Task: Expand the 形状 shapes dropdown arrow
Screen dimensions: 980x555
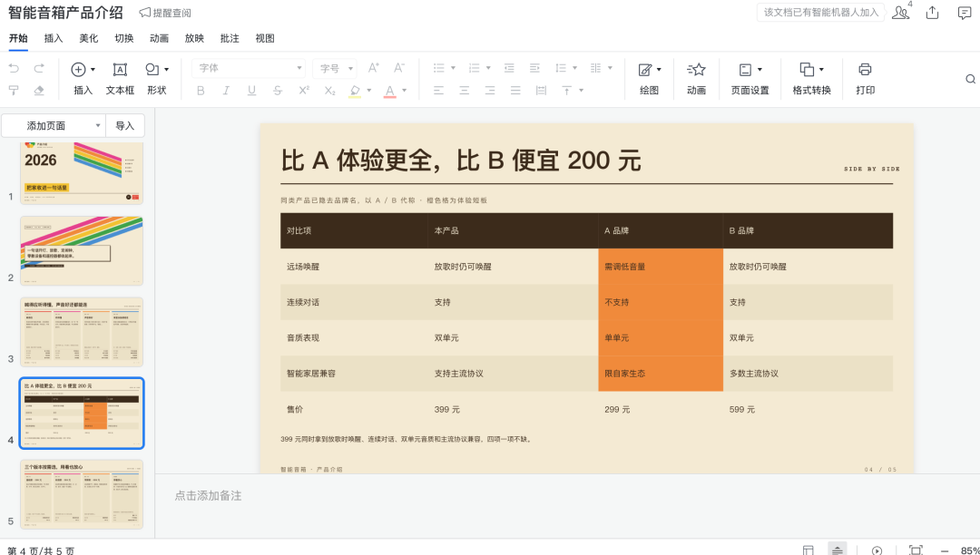Action: 166,69
